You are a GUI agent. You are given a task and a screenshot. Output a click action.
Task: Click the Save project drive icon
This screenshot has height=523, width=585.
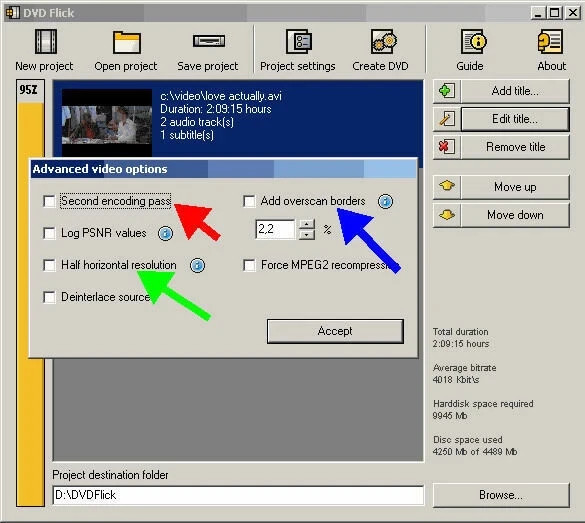click(209, 41)
